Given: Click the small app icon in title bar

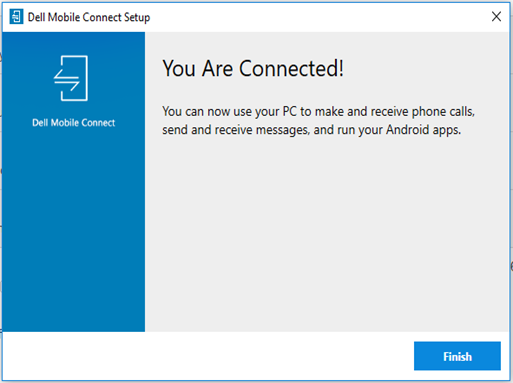Looking at the screenshot, I should pyautogui.click(x=16, y=17).
